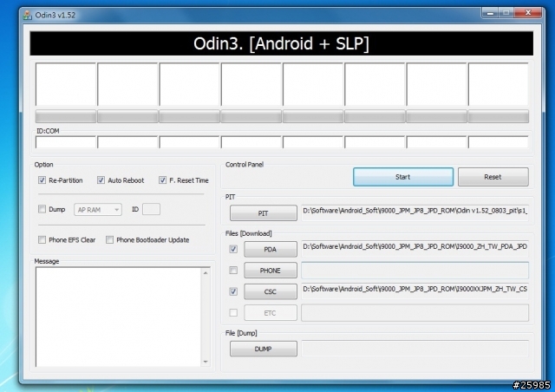Enable Phone Bootloader Update option
The height and width of the screenshot is (392, 555).
[x=110, y=239]
